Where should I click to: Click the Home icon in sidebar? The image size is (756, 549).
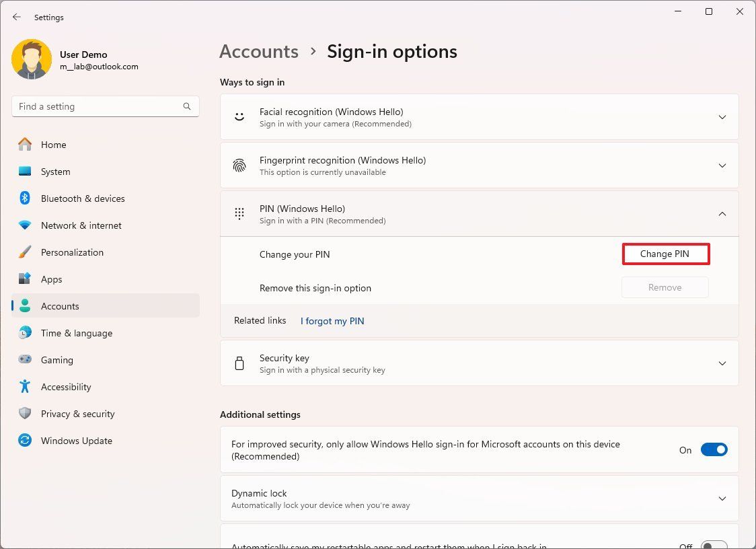pyautogui.click(x=25, y=145)
